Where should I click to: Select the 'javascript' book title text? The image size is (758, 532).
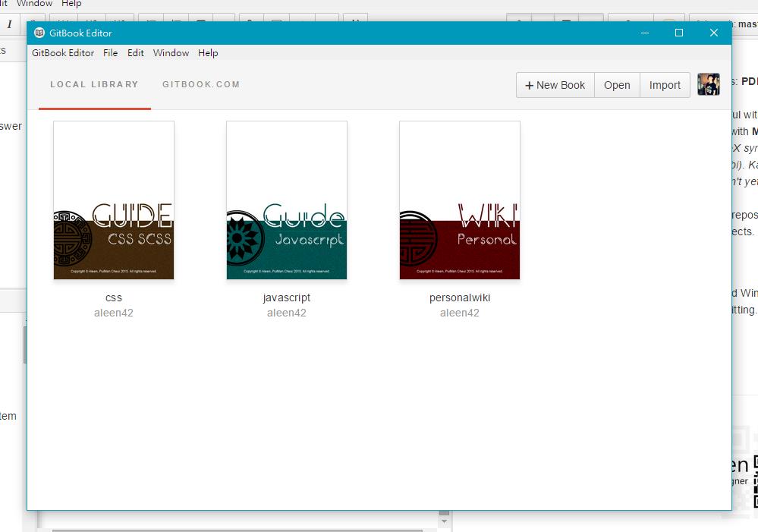pos(287,298)
